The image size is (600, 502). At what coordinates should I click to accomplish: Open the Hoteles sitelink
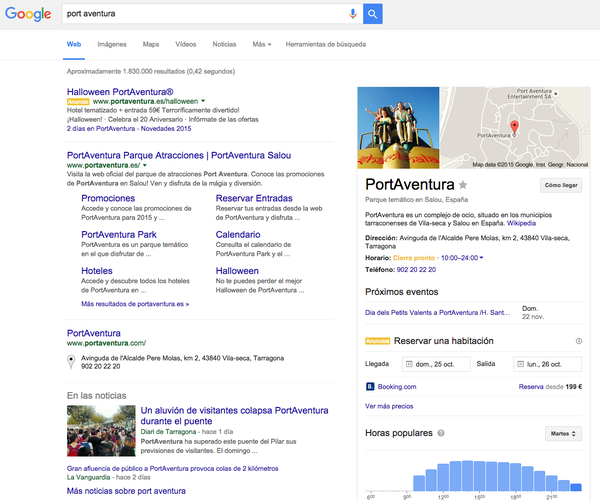pyautogui.click(x=97, y=271)
